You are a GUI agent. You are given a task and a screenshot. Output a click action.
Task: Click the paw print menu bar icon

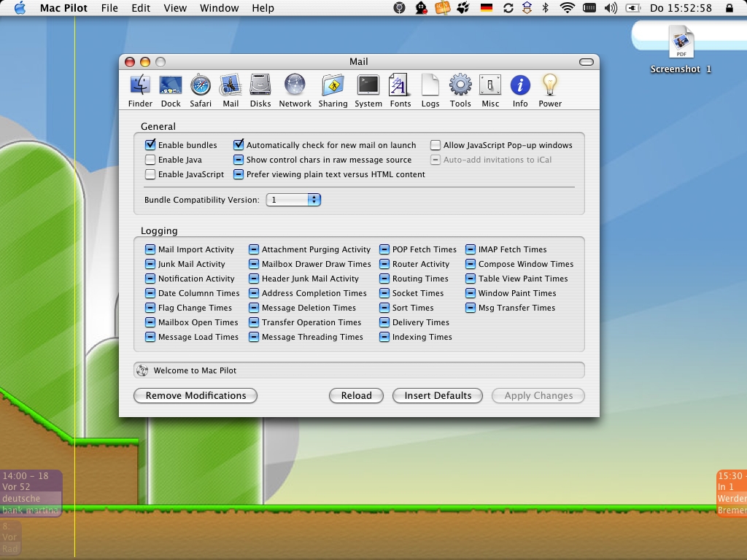(x=463, y=8)
